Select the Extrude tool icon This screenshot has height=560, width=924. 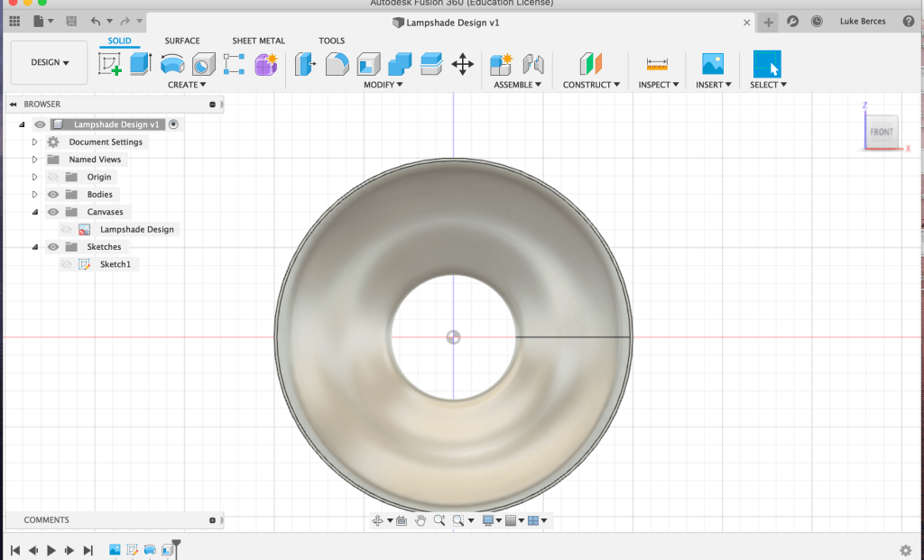pos(140,64)
